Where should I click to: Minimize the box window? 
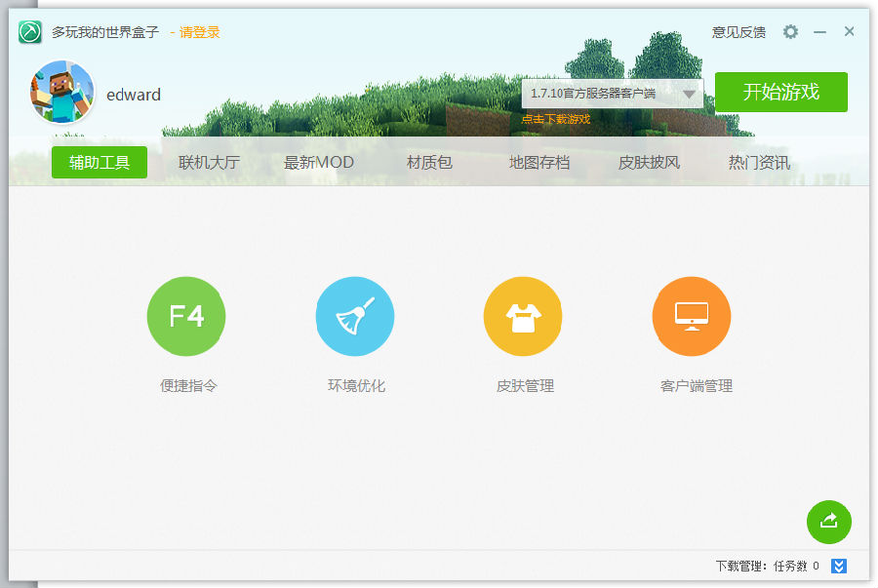click(x=819, y=32)
